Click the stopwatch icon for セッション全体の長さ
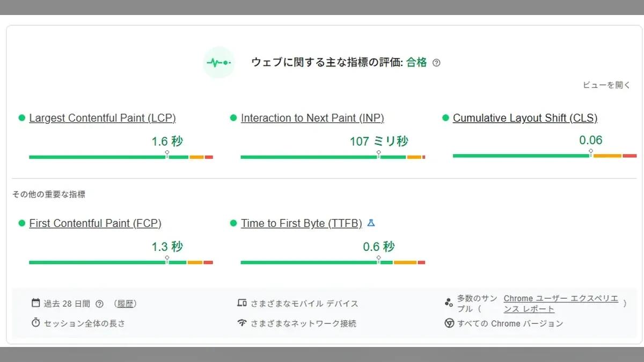 [x=36, y=323]
